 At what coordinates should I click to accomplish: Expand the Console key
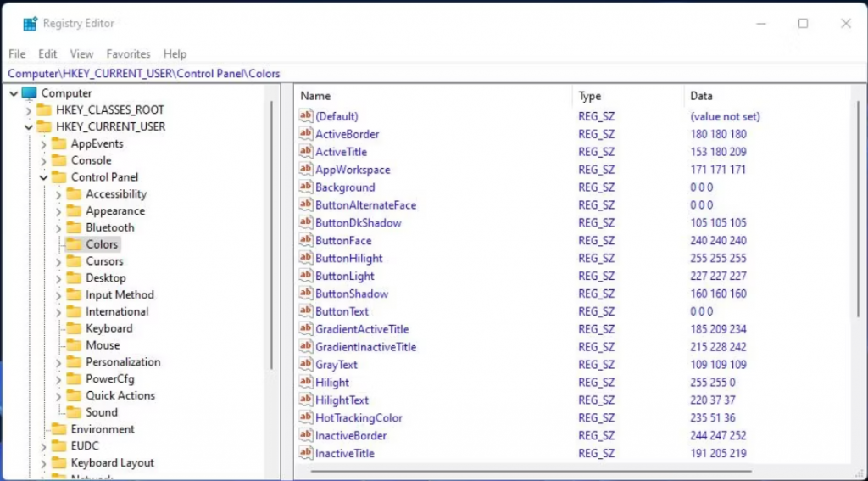click(x=44, y=160)
